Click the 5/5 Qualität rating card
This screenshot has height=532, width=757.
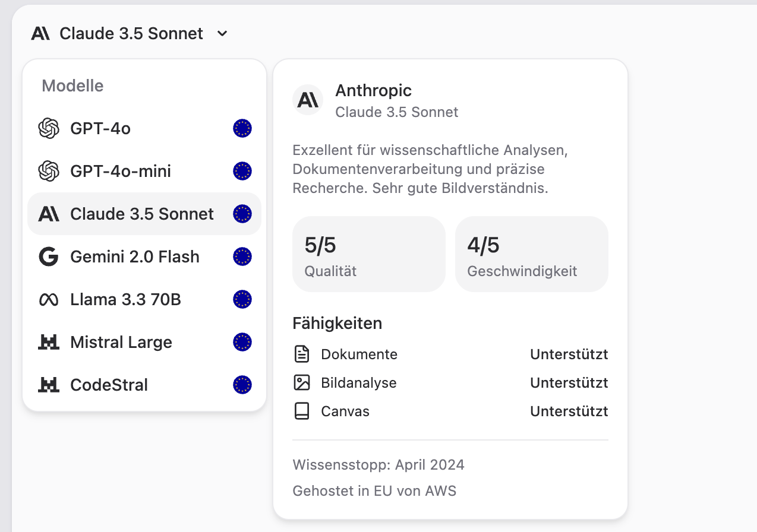368,254
